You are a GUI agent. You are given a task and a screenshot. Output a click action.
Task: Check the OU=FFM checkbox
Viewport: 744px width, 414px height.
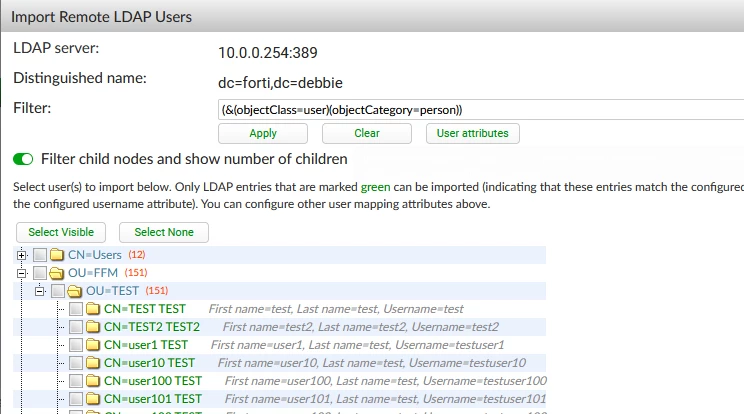point(40,273)
